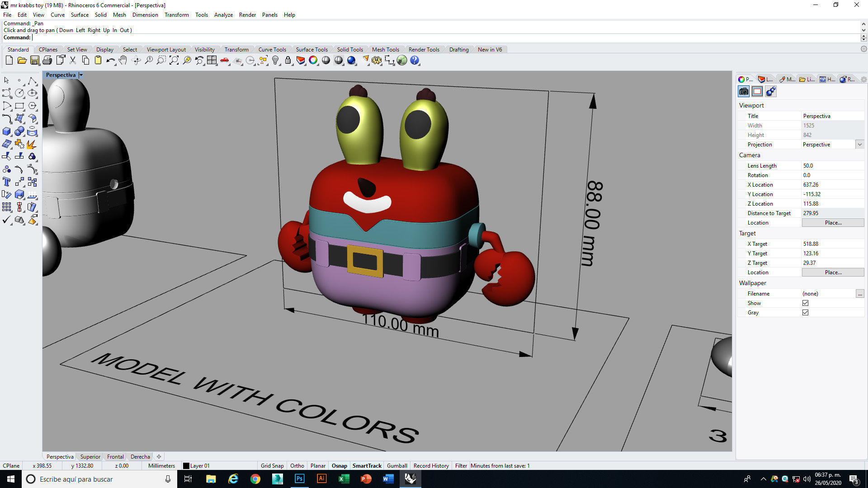
Task: Open the panel options gear in right sidebar
Action: click(x=863, y=80)
